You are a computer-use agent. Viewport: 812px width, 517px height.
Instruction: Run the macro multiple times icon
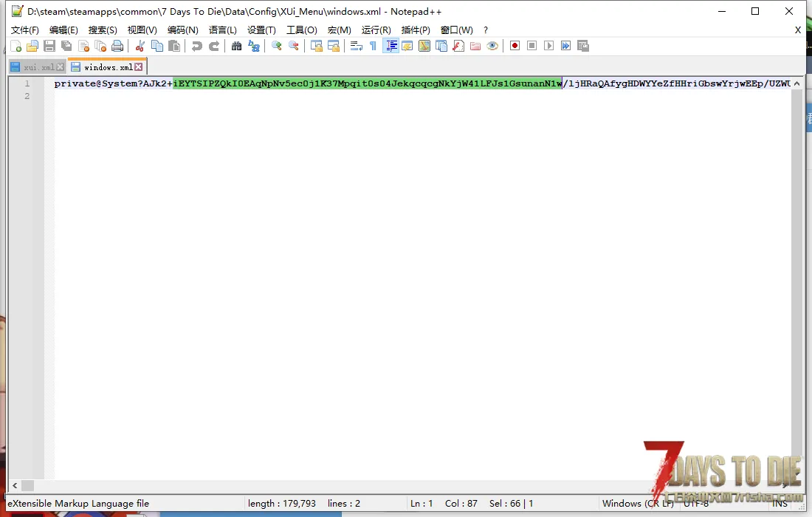pos(566,46)
